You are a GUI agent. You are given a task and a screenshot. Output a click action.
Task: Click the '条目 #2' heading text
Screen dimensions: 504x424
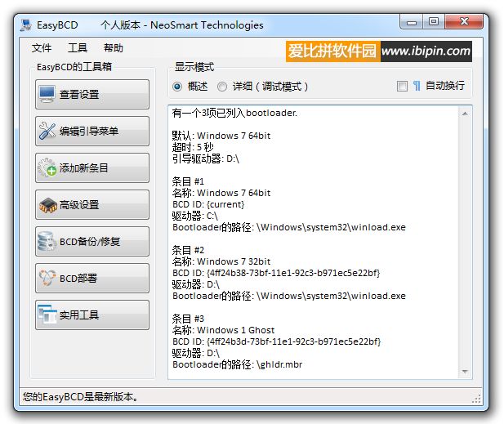(188, 250)
